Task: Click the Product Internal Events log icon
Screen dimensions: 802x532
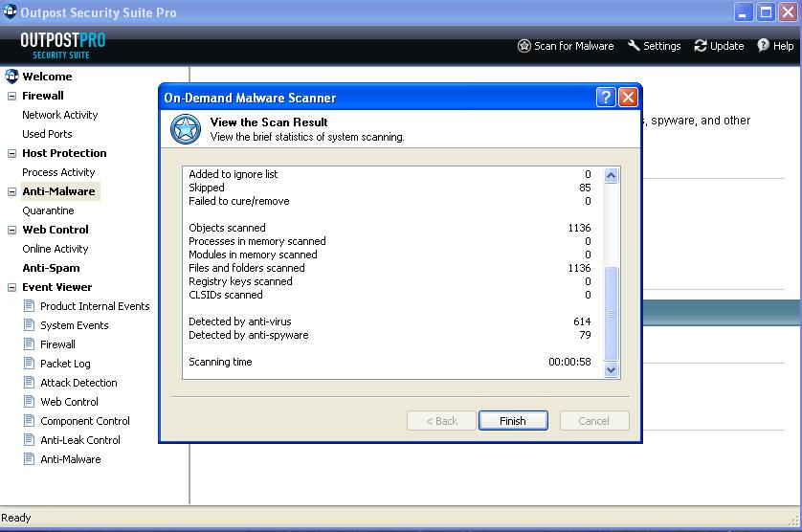Action: tap(30, 306)
